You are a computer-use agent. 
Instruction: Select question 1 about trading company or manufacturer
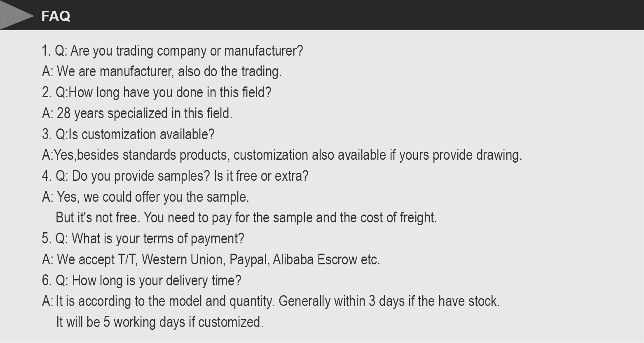click(x=172, y=51)
